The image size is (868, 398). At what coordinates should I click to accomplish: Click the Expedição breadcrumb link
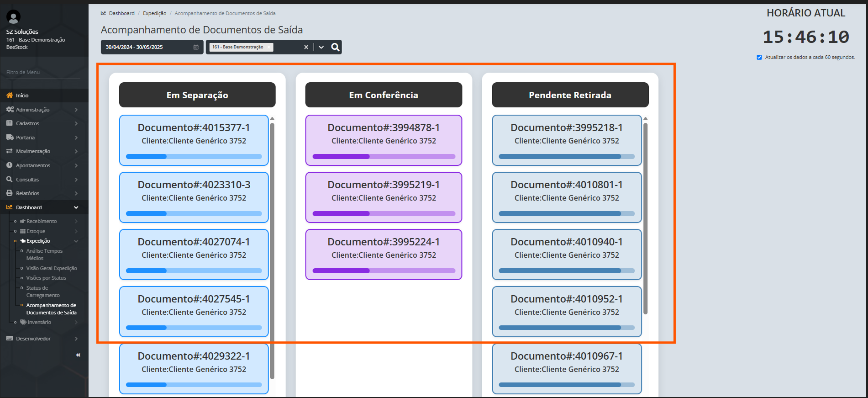(x=154, y=13)
